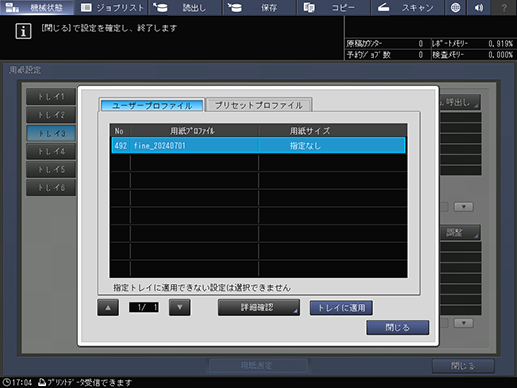
Task: Select the fine_20240701 profile row
Action: click(x=258, y=146)
